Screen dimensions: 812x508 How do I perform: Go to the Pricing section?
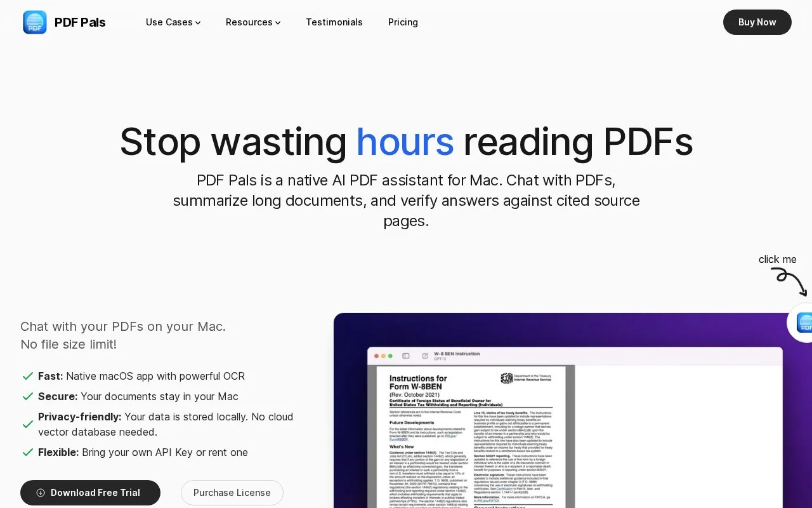(x=403, y=22)
